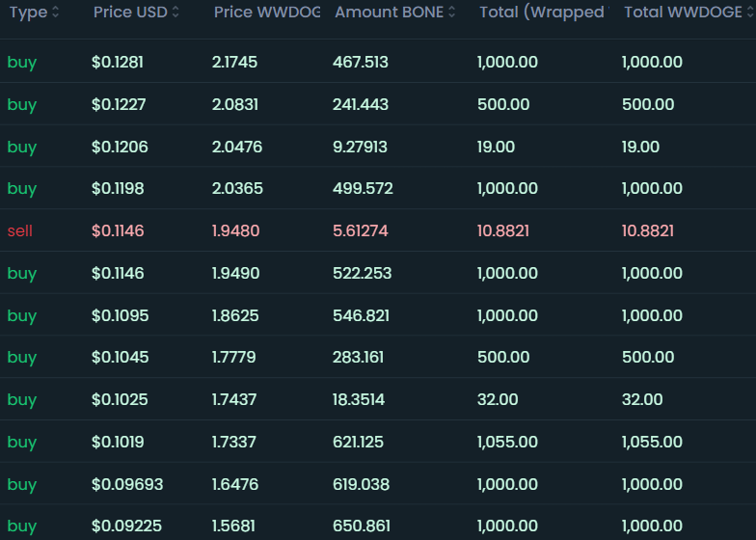Screen dimensions: 756x540
Task: Select the $0.1095 price cell
Action: tap(120, 316)
